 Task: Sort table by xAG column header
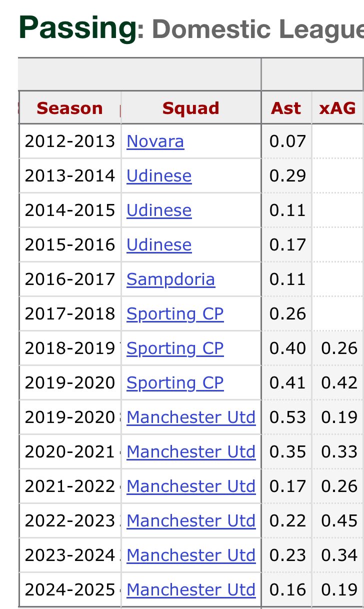point(338,108)
